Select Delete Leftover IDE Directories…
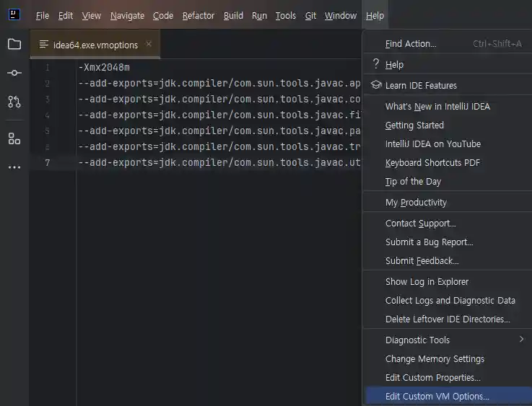 [x=448, y=319]
